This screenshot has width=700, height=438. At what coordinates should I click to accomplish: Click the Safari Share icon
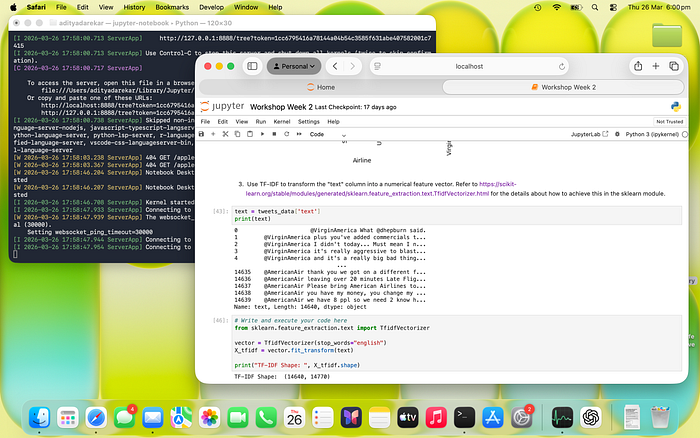click(x=638, y=66)
